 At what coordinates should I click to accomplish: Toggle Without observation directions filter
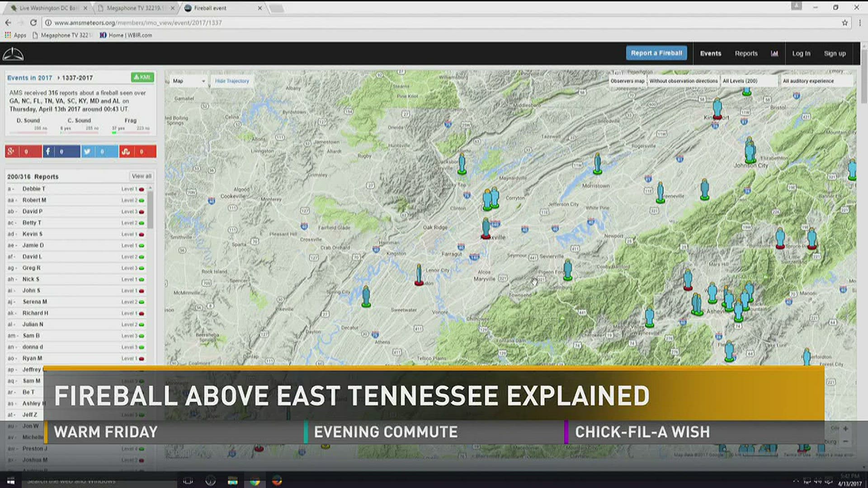click(684, 81)
